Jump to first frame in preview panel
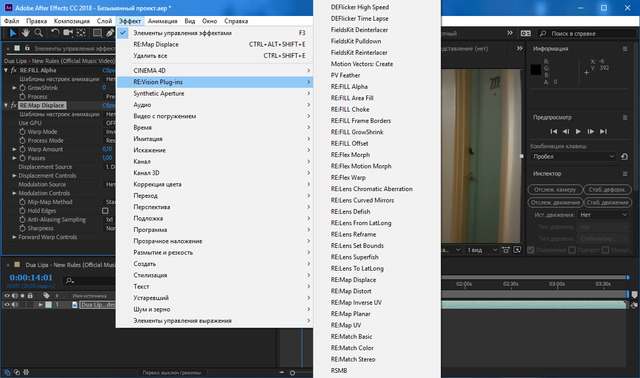Viewport: 640px width, 378px height. (x=553, y=131)
